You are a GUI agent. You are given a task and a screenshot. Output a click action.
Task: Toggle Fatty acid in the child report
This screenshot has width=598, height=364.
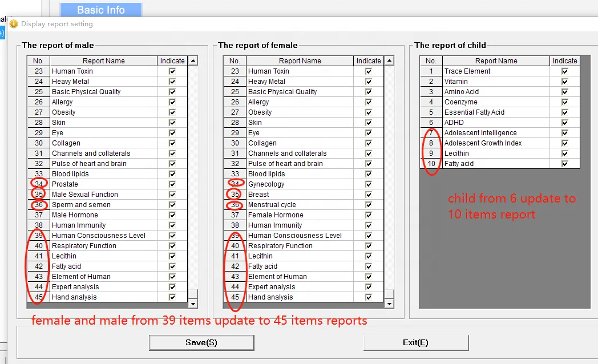(x=564, y=163)
